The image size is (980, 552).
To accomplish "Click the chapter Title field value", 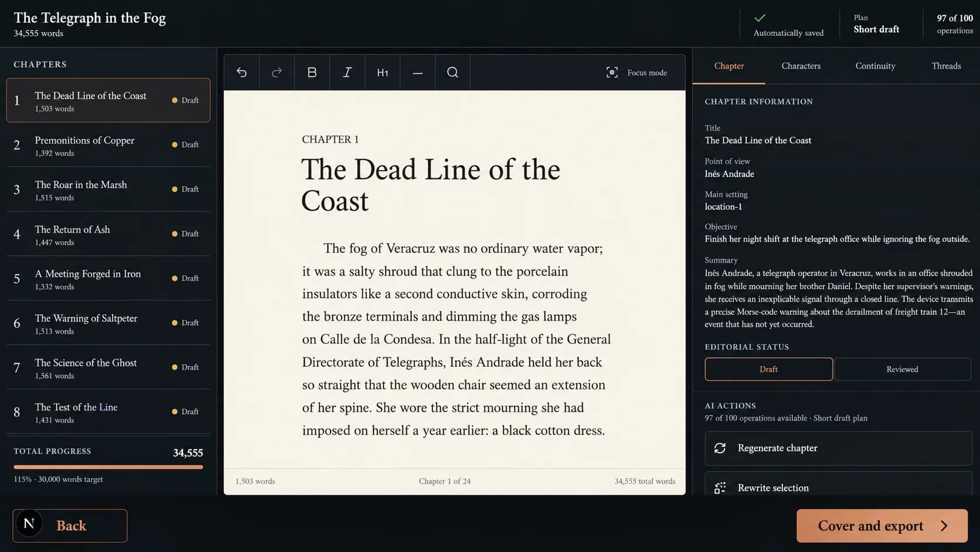I will (x=758, y=140).
